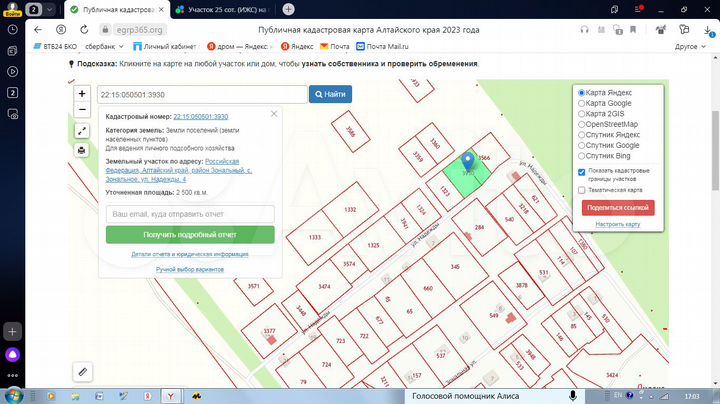Enable Тематическая карта checkbox
Image resolution: width=720 pixels, height=404 pixels.
[x=582, y=190]
